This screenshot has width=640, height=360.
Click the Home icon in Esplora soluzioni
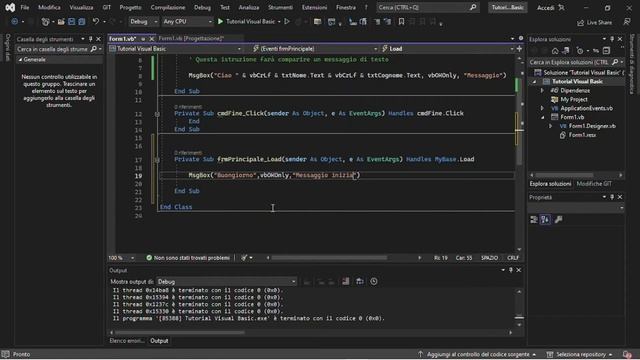[555, 51]
